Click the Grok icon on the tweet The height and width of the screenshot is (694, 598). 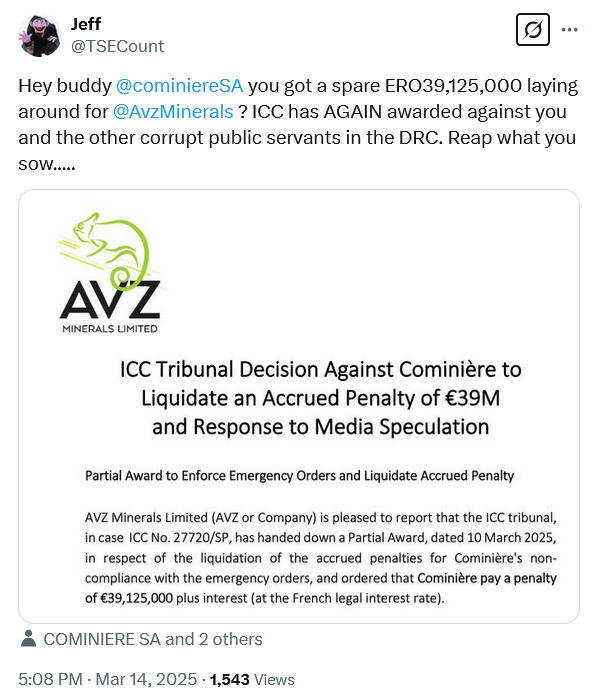(x=533, y=30)
